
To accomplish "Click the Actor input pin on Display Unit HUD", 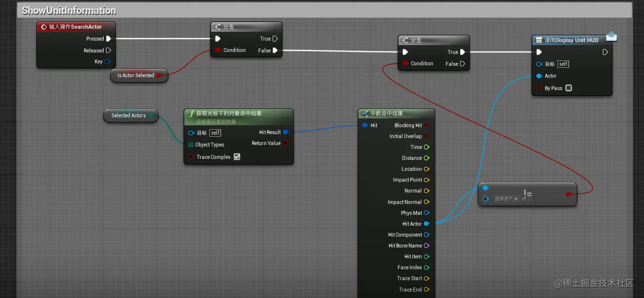I will pos(539,76).
